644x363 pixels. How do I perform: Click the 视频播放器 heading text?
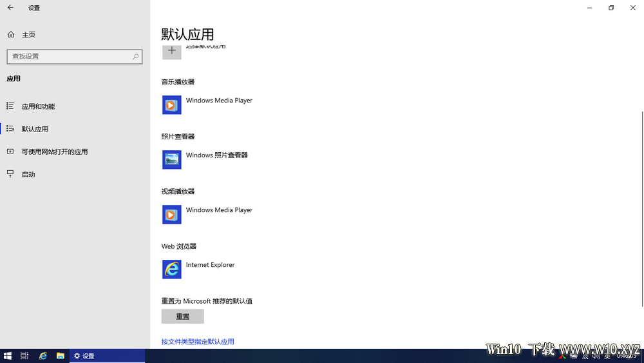click(178, 191)
